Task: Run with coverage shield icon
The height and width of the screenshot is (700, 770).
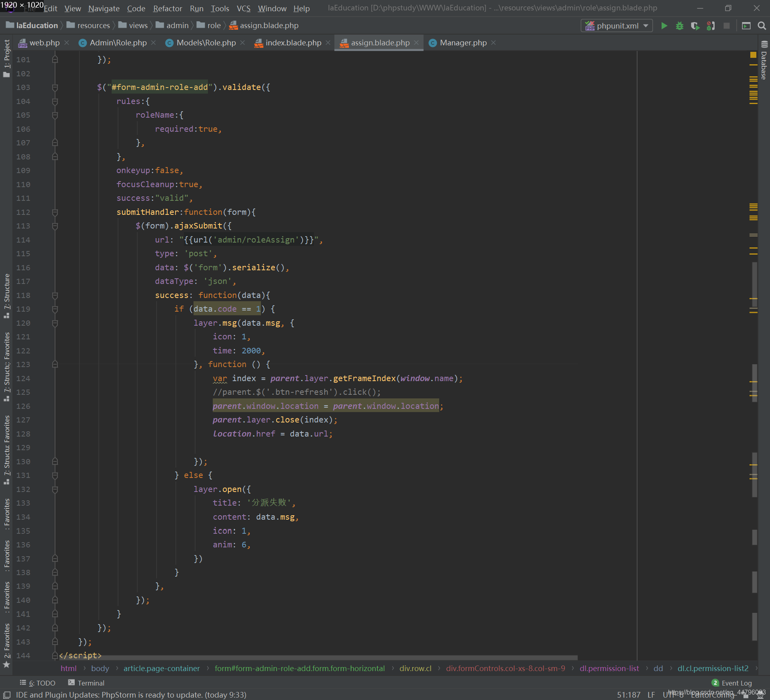Action: coord(695,26)
